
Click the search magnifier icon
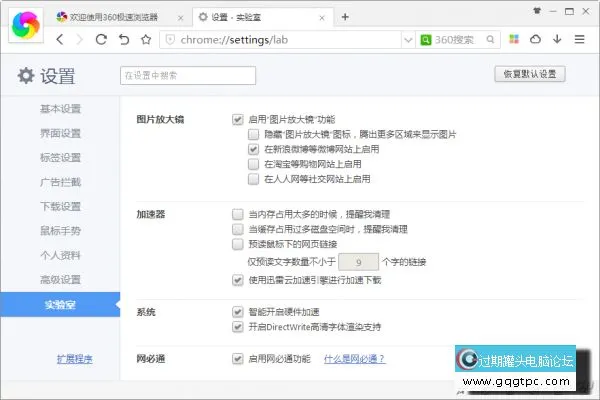pyautogui.click(x=490, y=39)
